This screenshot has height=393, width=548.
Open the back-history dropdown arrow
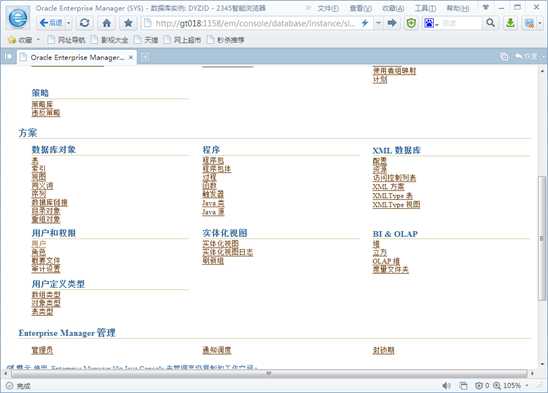point(68,23)
